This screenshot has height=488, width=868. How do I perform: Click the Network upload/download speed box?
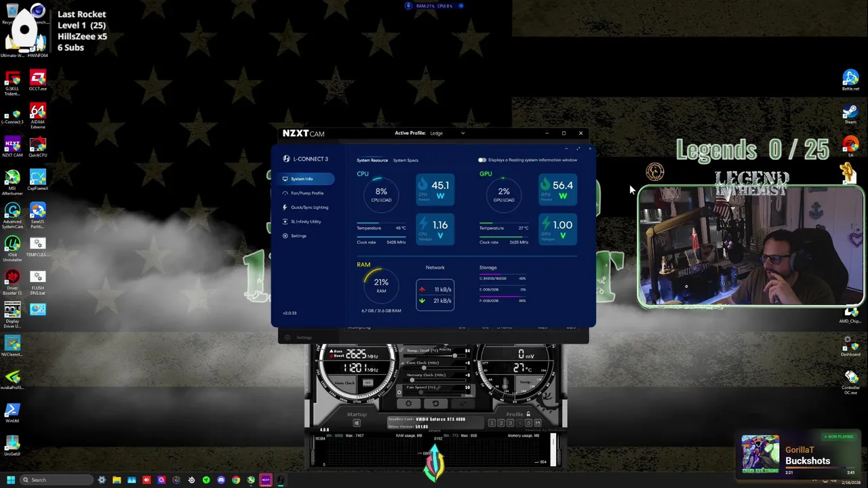point(435,295)
